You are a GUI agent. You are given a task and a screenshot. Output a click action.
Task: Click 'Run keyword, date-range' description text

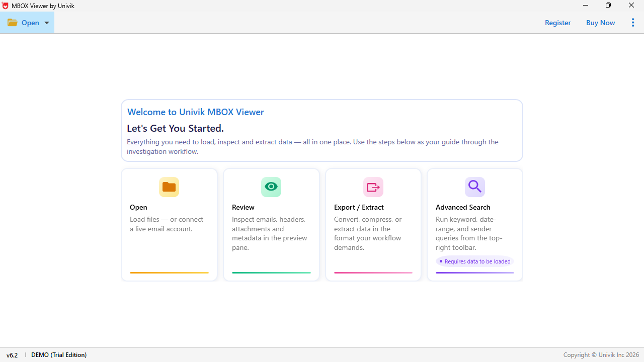click(469, 233)
